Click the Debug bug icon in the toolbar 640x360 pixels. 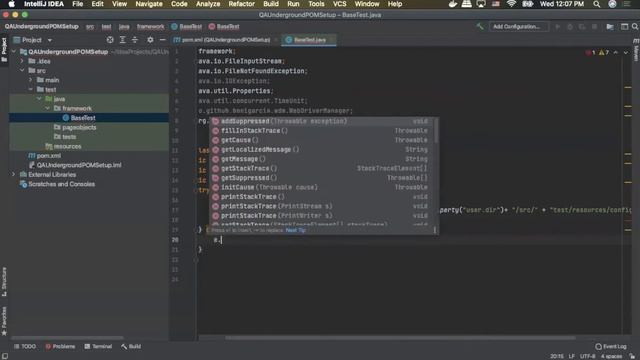[570, 27]
